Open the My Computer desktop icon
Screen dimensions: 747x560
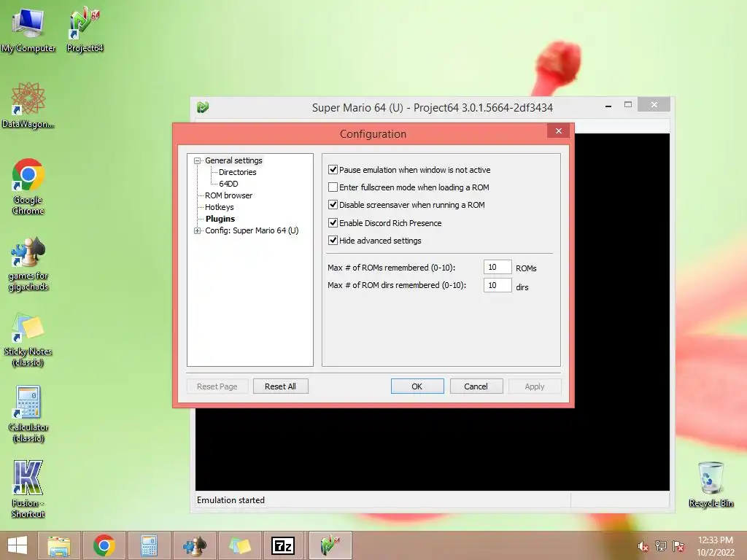28,29
